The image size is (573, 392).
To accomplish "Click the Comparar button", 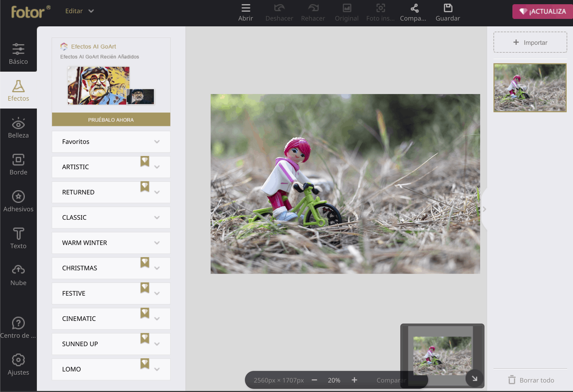I will pos(391,380).
